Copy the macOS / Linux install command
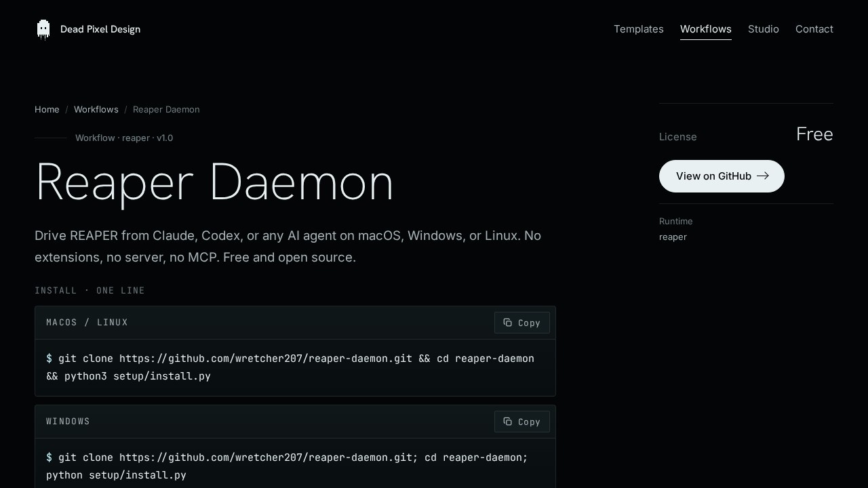This screenshot has width=868, height=488. click(x=522, y=323)
